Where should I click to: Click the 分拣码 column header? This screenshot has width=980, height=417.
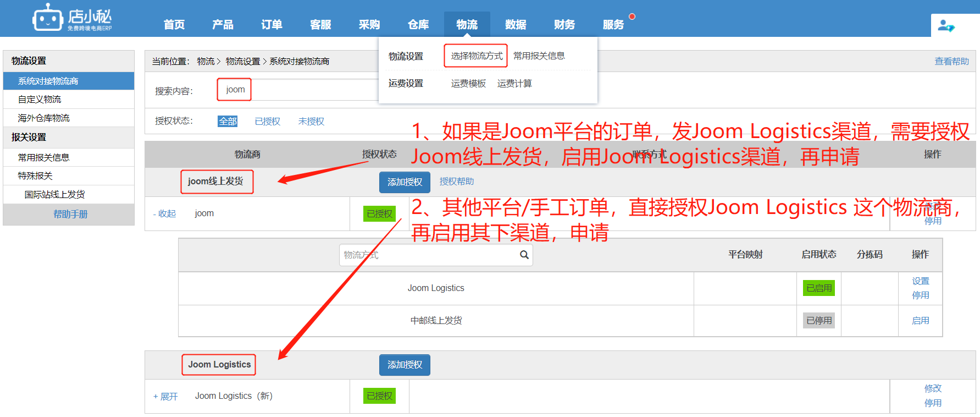click(x=870, y=254)
